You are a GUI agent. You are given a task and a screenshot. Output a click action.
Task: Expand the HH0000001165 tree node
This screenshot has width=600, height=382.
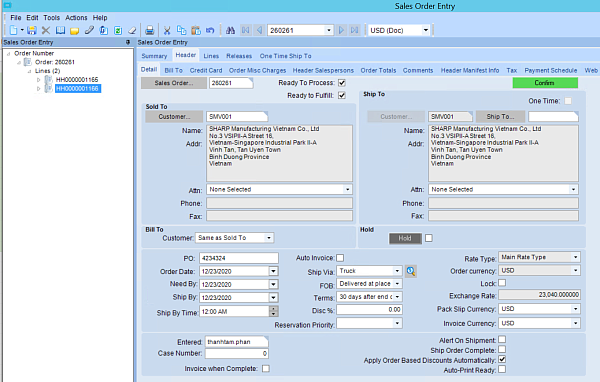(x=38, y=80)
